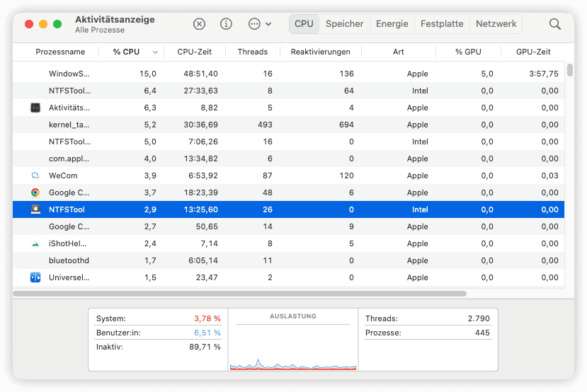This screenshot has width=587, height=392.
Task: Select the iShotHel... process name
Action: 67,244
